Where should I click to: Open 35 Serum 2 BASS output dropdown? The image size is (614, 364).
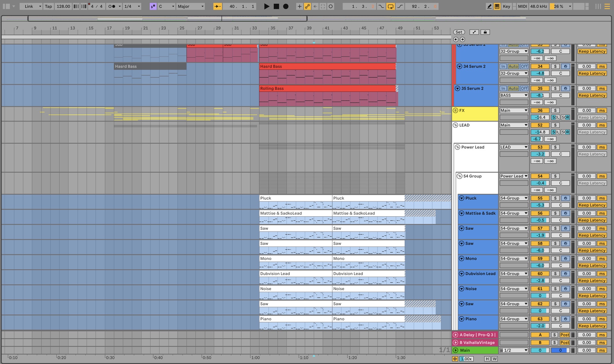point(514,95)
